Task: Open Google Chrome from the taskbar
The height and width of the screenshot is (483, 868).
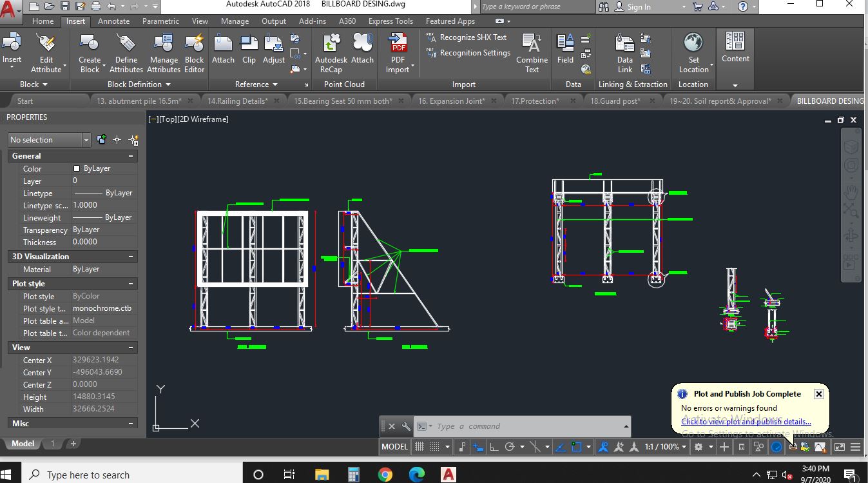Action: (385, 473)
